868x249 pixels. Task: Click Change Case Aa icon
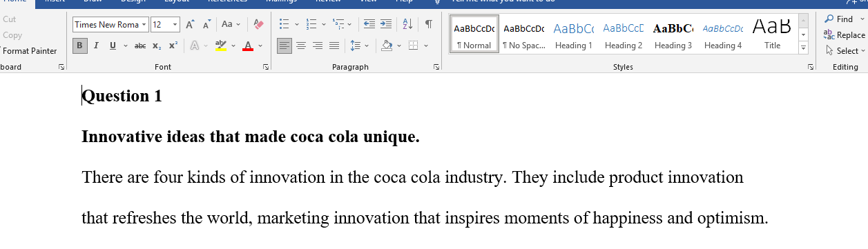[x=227, y=24]
